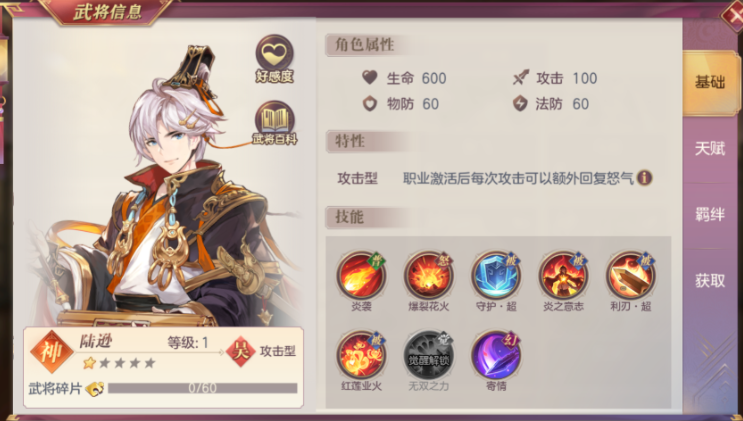Select the 利刃·超 skill icon
The width and height of the screenshot is (743, 421).
[x=631, y=275]
